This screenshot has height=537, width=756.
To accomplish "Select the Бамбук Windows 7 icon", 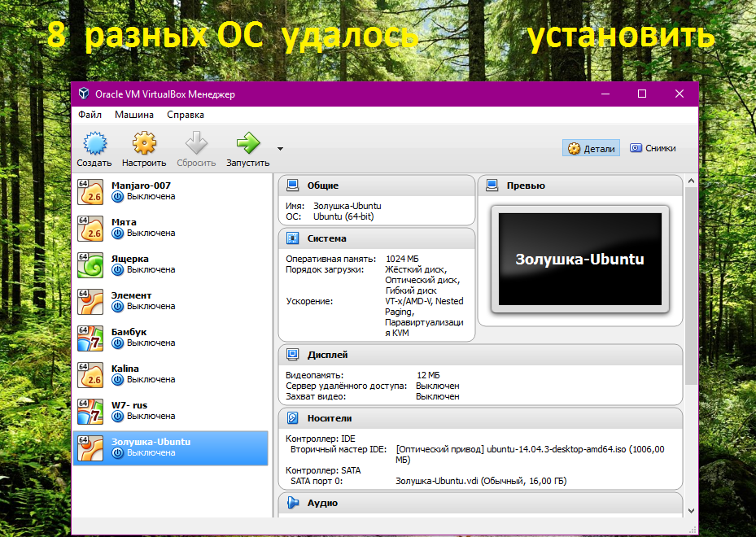I will pyautogui.click(x=90, y=338).
